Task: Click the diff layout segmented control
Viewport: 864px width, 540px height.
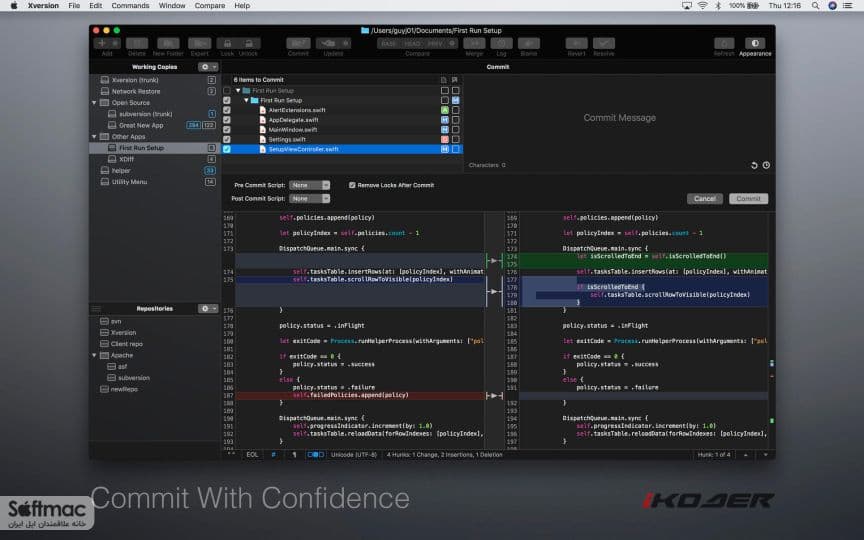Action: click(316, 455)
